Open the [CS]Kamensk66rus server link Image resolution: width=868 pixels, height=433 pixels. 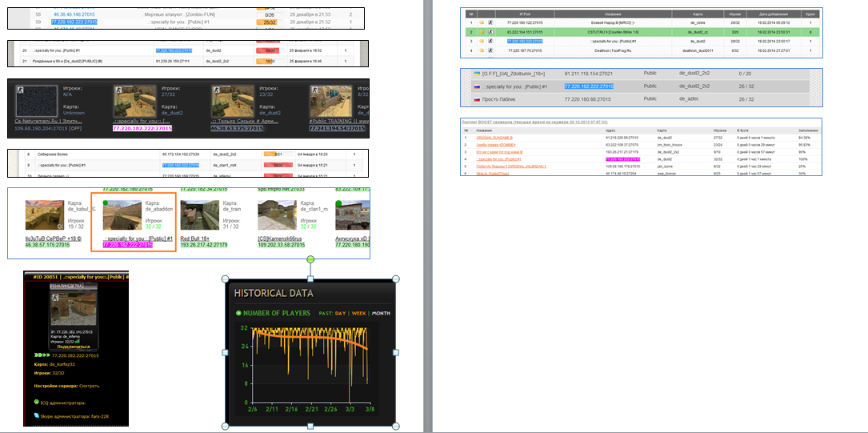pyautogui.click(x=280, y=238)
